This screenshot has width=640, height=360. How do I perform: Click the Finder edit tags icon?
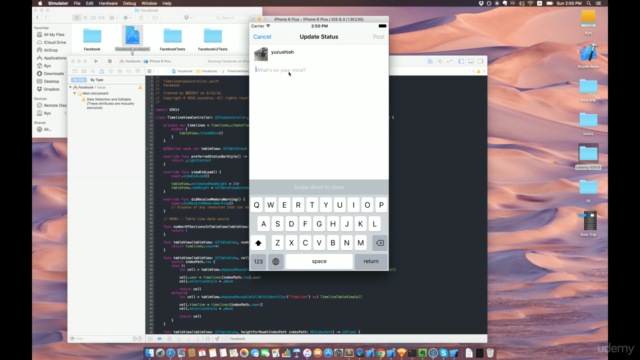click(155, 18)
